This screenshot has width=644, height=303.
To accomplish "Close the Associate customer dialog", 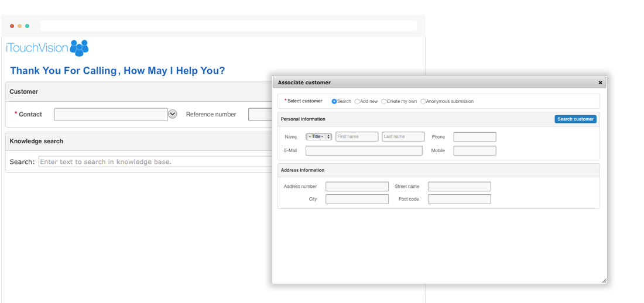I will (x=600, y=82).
